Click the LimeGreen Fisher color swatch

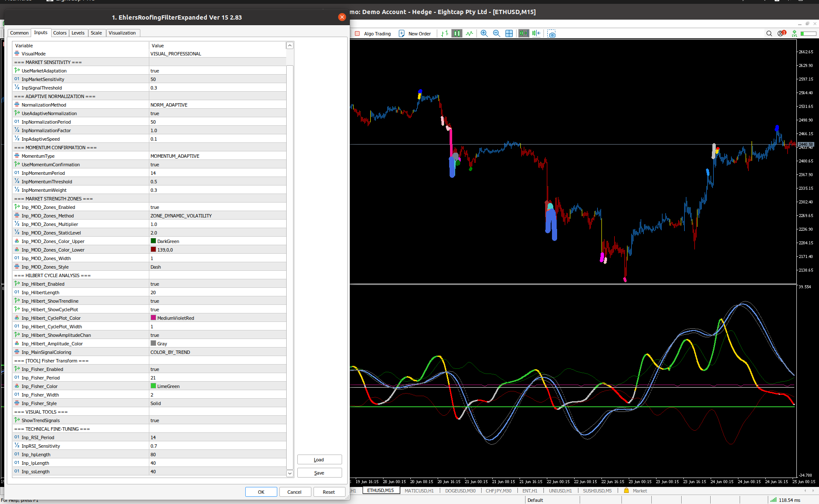[153, 386]
